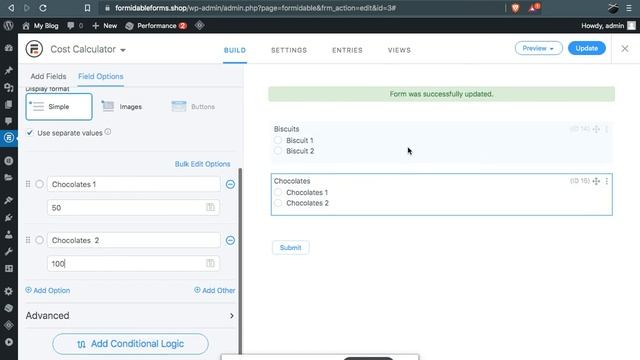Open Formidable item in WP sidebar

click(9, 138)
